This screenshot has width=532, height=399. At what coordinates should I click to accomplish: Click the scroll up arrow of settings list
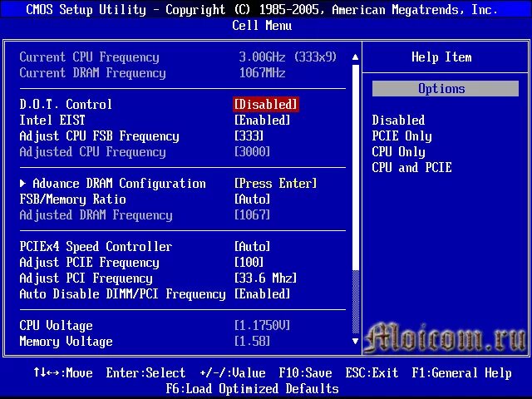coord(355,57)
